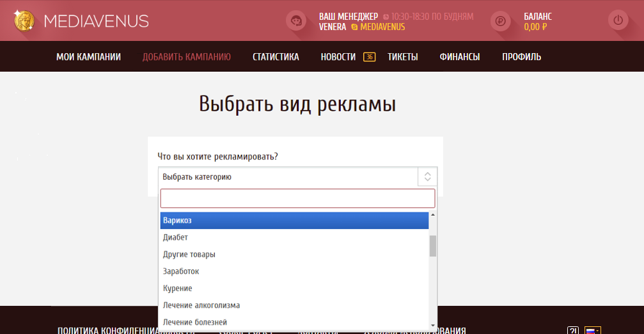The image size is (644, 334).
Task: Choose Другие товары in the list
Action: click(x=294, y=254)
